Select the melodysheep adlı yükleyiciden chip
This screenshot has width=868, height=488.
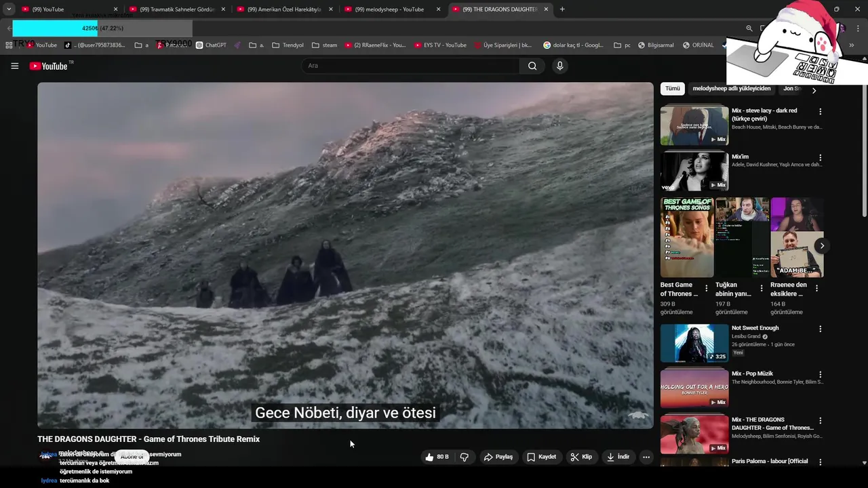(x=731, y=89)
